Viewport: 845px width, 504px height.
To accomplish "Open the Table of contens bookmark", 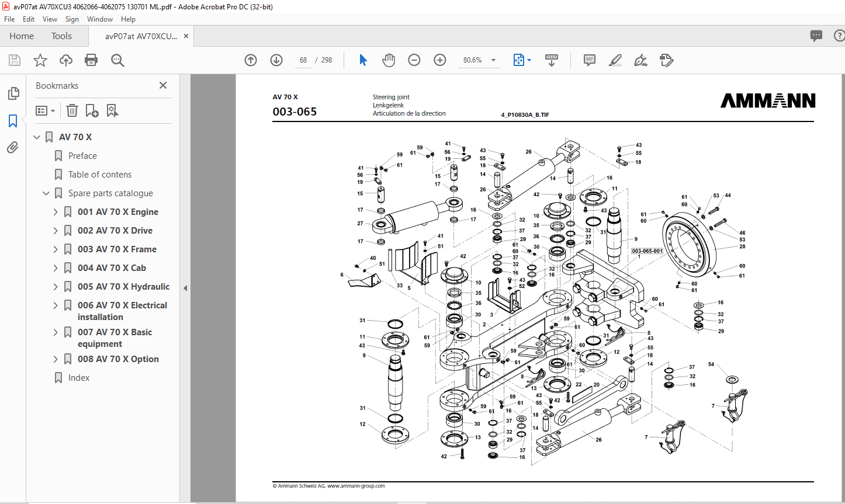I will coord(100,175).
